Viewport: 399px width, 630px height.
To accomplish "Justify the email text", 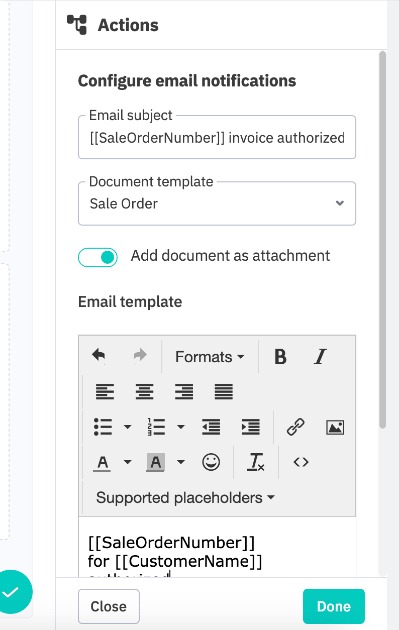I will [x=224, y=392].
